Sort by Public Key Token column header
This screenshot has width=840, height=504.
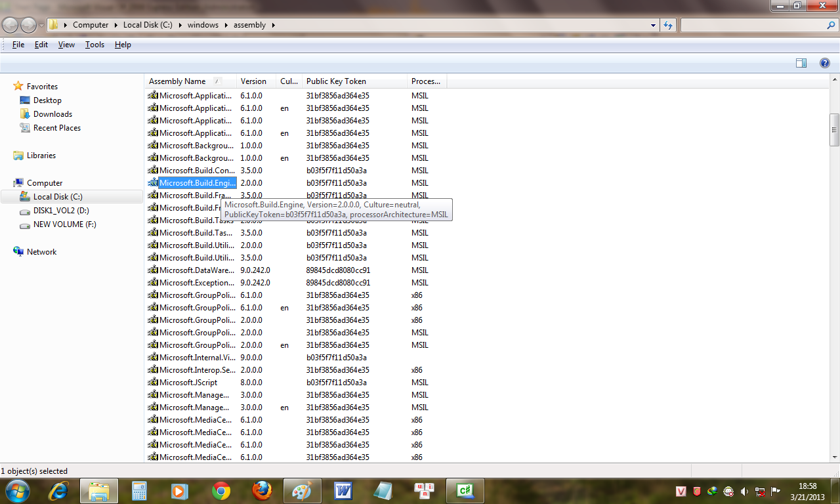pos(355,81)
